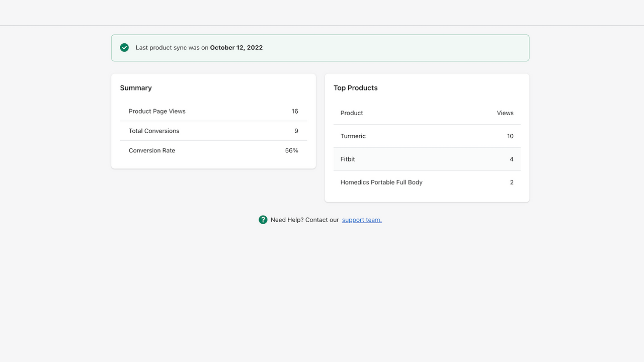Viewport: 644px width, 362px height.
Task: Select the highlighted Fitbit product row
Action: (427, 159)
